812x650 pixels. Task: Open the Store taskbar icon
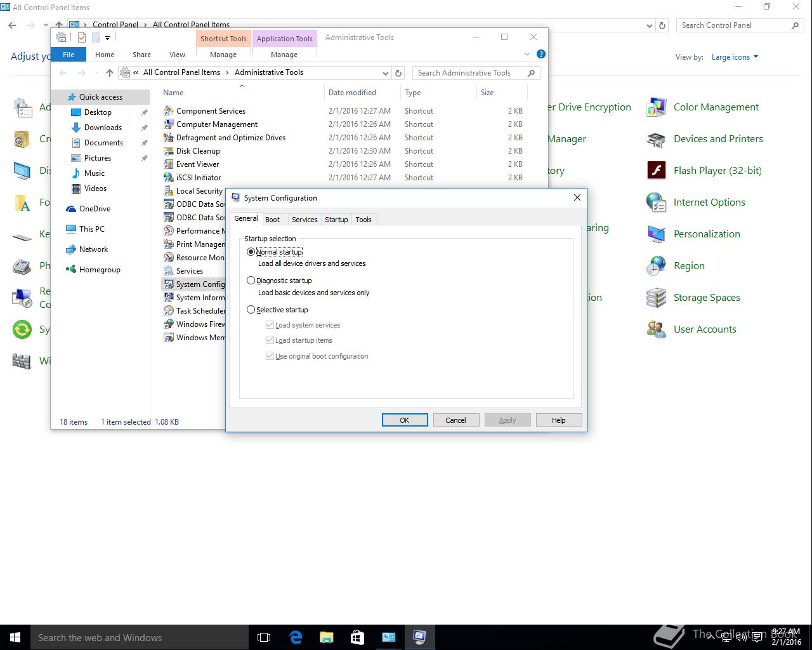point(357,637)
